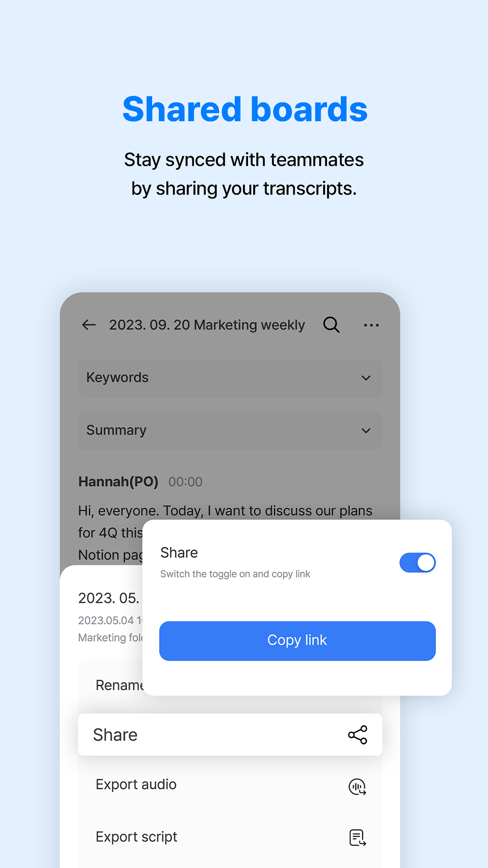Expand the Summary section chevron
488x868 pixels.
click(x=366, y=431)
